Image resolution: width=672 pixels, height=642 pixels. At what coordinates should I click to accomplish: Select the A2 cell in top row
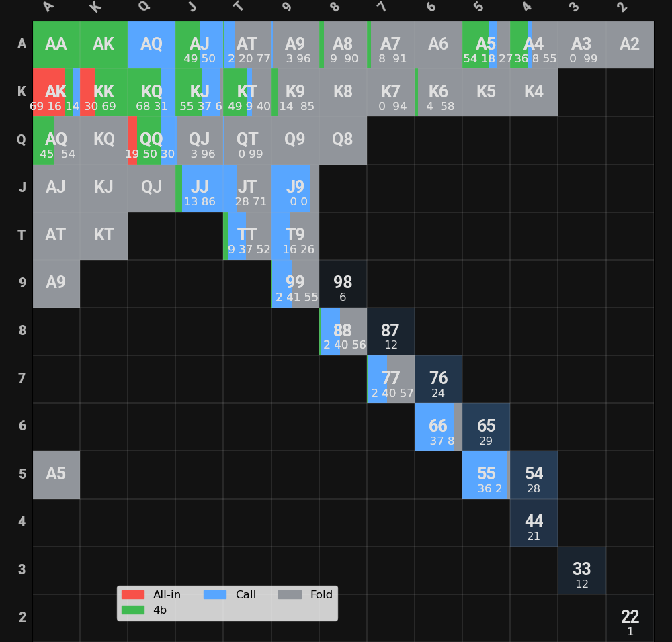pyautogui.click(x=630, y=45)
